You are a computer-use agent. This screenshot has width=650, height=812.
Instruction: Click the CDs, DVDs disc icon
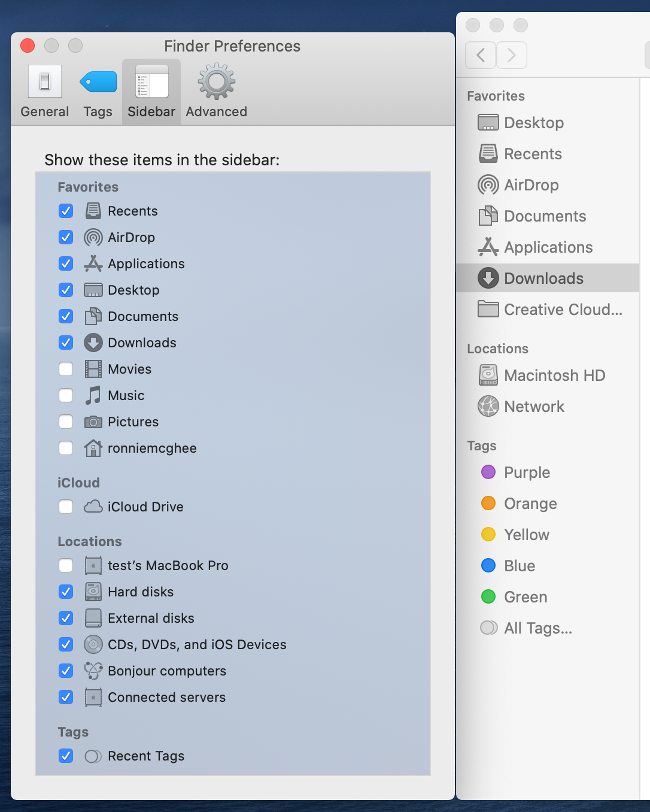(x=93, y=644)
